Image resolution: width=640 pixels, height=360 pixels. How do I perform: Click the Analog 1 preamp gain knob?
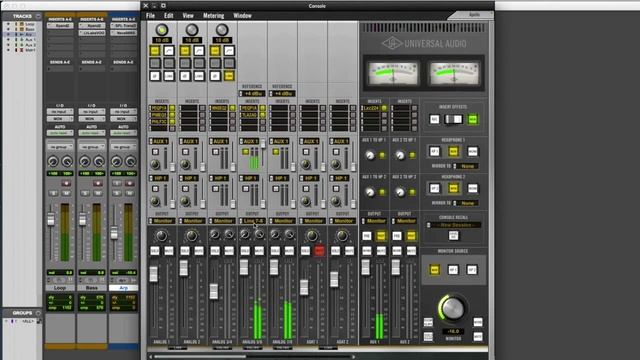pyautogui.click(x=162, y=30)
